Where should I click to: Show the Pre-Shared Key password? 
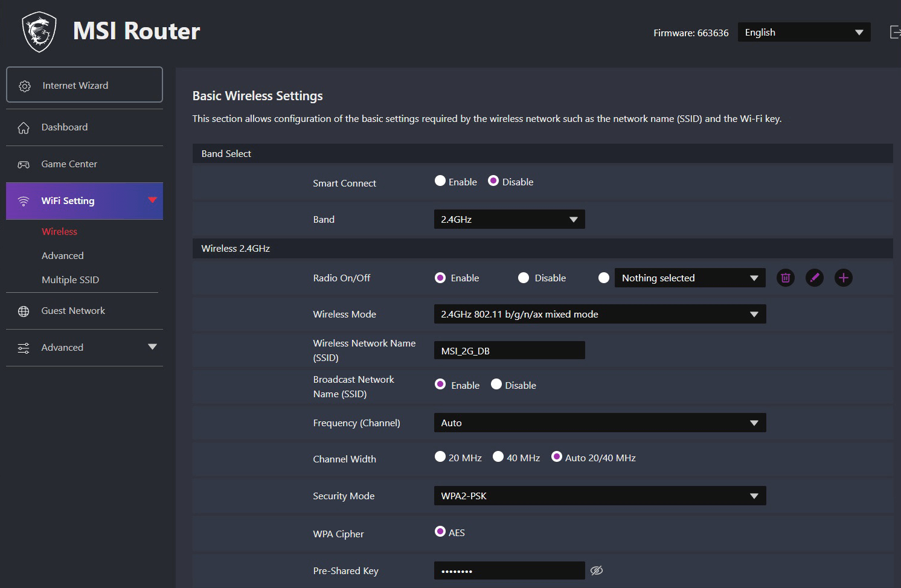coord(597,570)
